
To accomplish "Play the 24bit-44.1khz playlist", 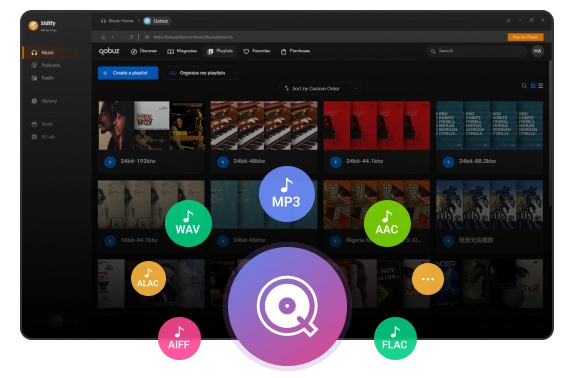I will click(336, 162).
